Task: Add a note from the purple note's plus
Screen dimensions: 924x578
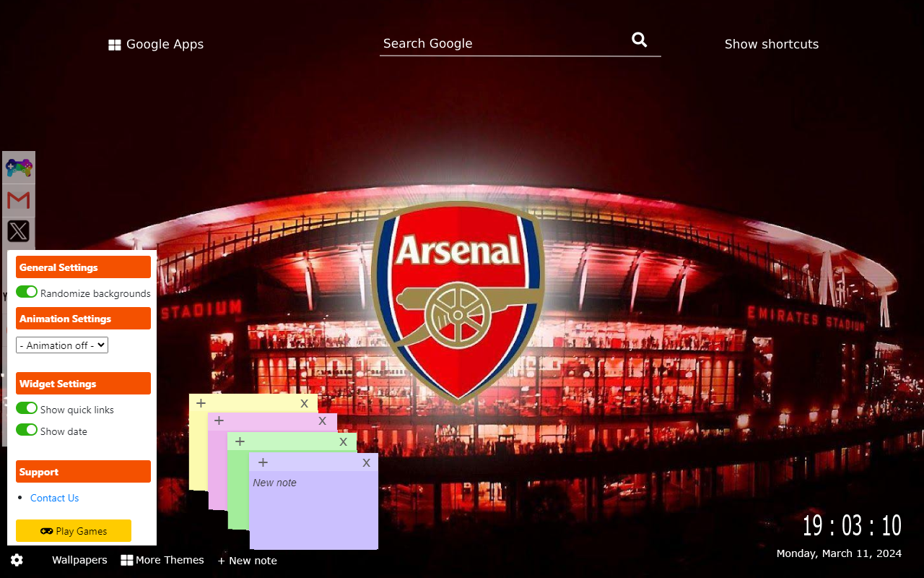Action: [x=263, y=462]
